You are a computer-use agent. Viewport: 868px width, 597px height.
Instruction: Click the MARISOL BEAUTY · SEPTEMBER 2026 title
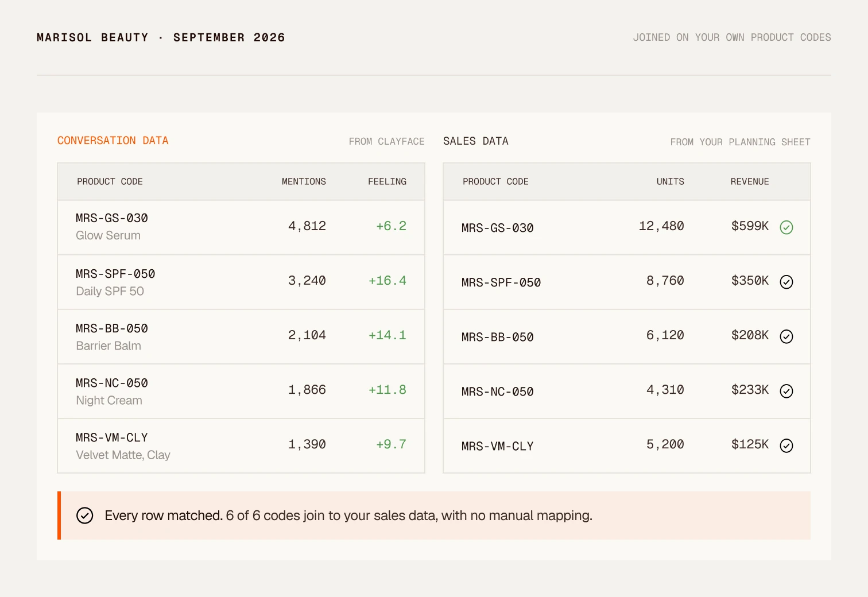point(161,37)
